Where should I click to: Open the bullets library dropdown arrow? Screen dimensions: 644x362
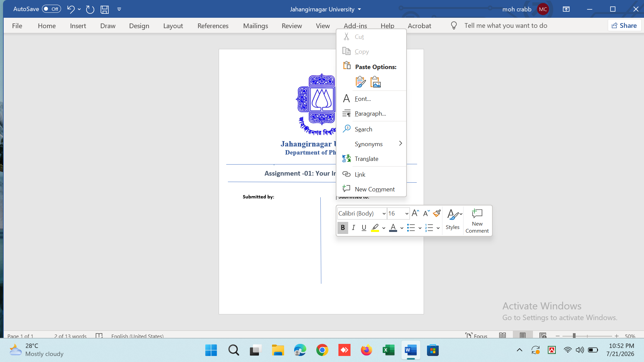[x=420, y=228]
